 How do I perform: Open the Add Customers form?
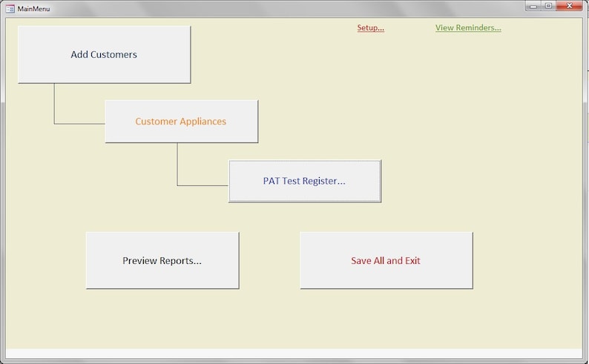[x=104, y=54]
